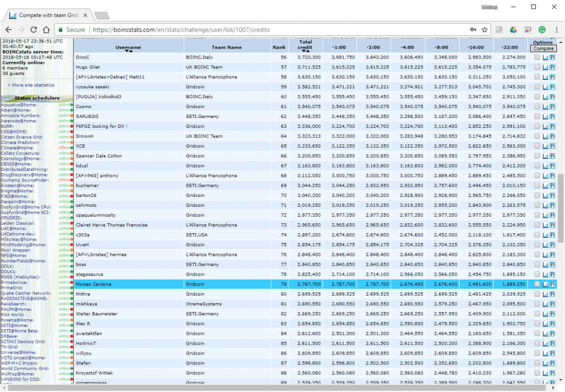The width and height of the screenshot is (565, 392).
Task: Navigate back in the browser
Action: (9, 30)
